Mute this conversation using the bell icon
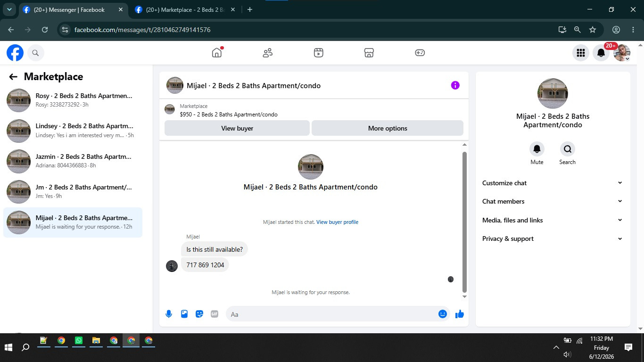 click(x=537, y=149)
